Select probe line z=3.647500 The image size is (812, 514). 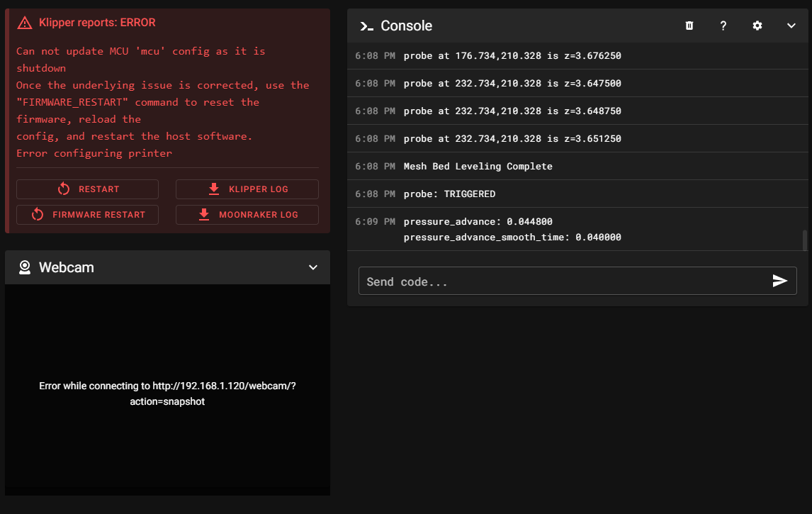[577, 84]
